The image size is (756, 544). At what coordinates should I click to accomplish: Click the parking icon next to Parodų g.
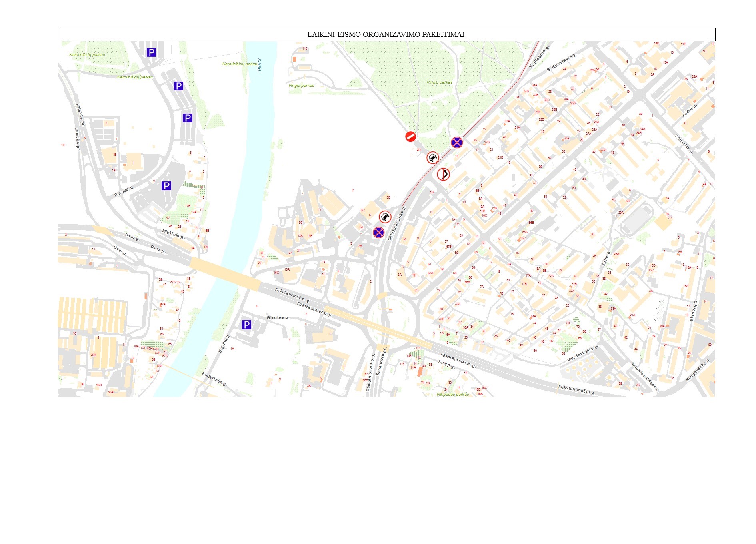(x=166, y=185)
